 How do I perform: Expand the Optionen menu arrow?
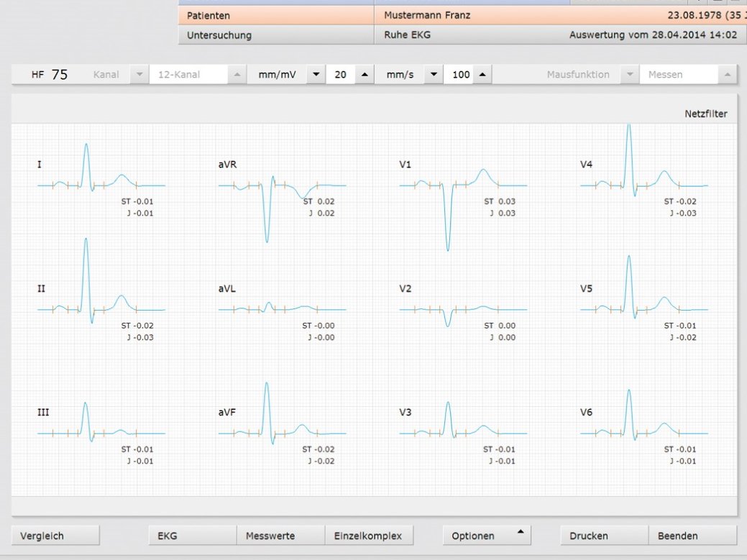(x=520, y=533)
